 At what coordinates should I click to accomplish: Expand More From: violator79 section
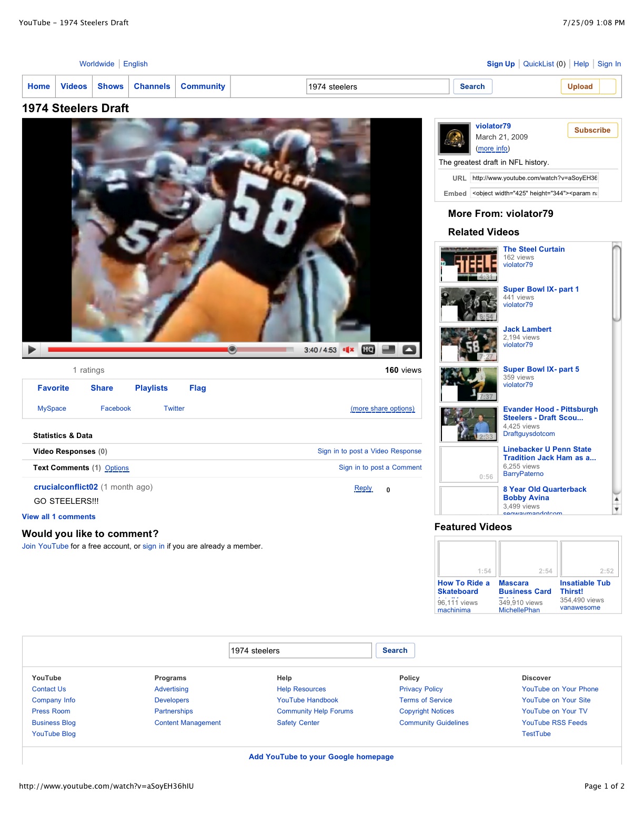[500, 214]
